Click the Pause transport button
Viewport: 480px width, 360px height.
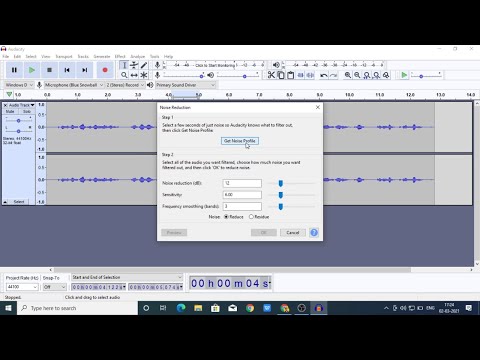[14, 70]
